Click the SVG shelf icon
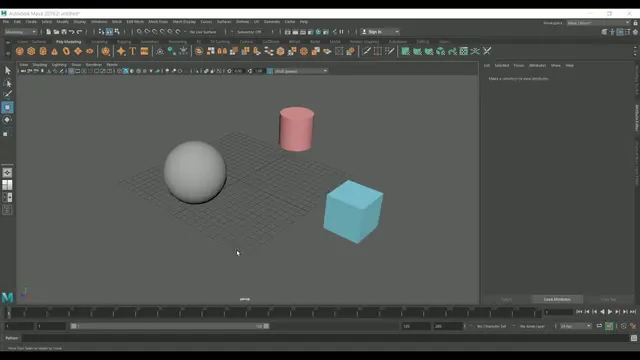The height and width of the screenshot is (360, 640). point(144,51)
